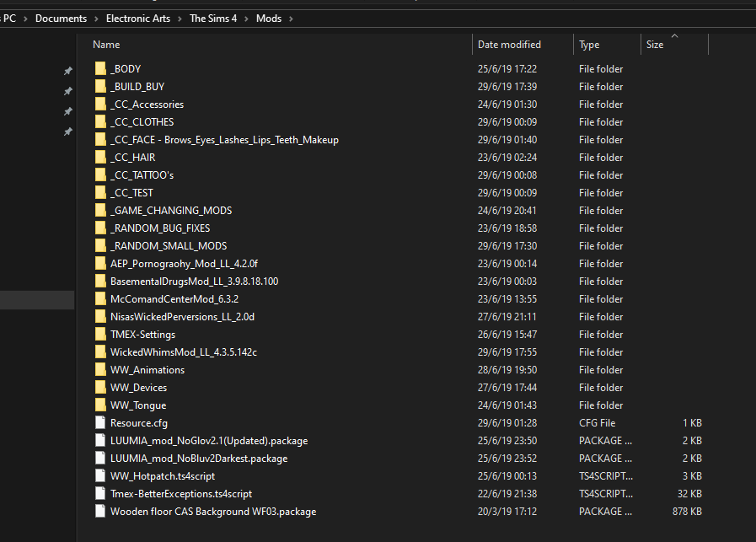Click the 32 KB size value

(689, 494)
